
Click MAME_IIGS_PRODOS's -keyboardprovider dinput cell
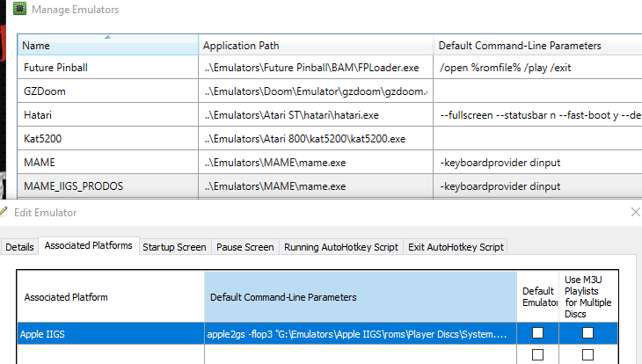(537, 186)
